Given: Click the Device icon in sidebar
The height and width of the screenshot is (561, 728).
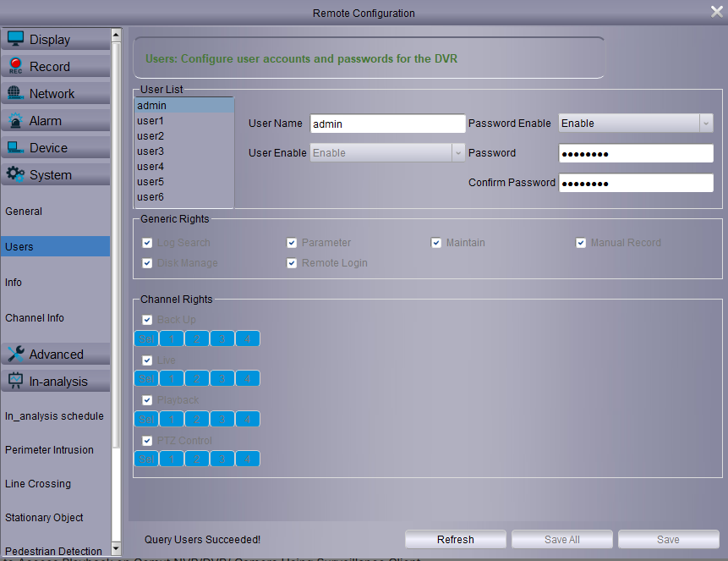Looking at the screenshot, I should pyautogui.click(x=15, y=147).
